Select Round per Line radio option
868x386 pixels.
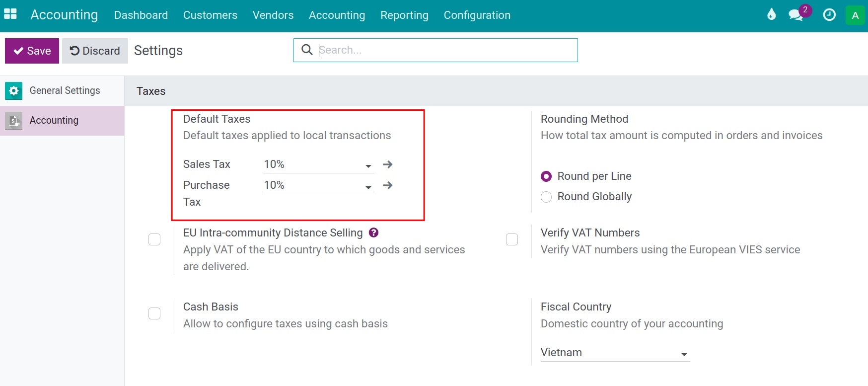[546, 176]
